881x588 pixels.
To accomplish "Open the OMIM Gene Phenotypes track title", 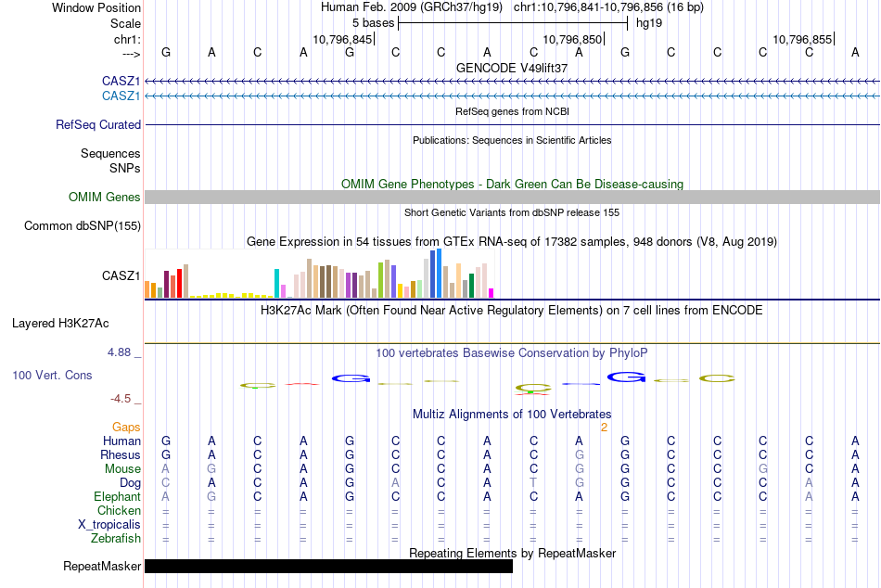I will click(512, 184).
